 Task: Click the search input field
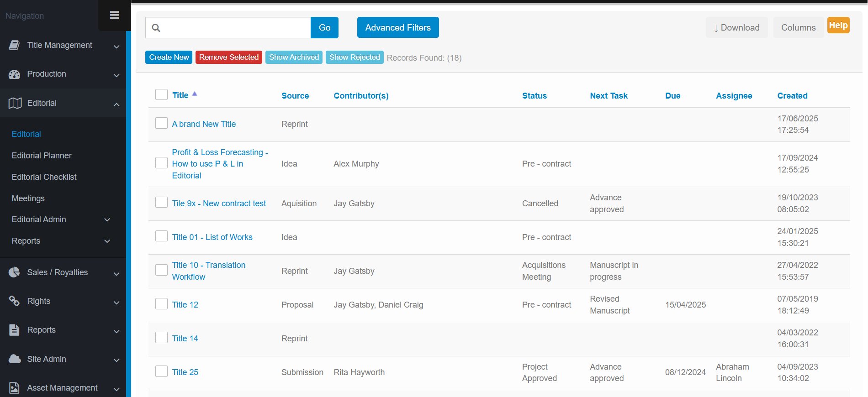[x=235, y=28]
